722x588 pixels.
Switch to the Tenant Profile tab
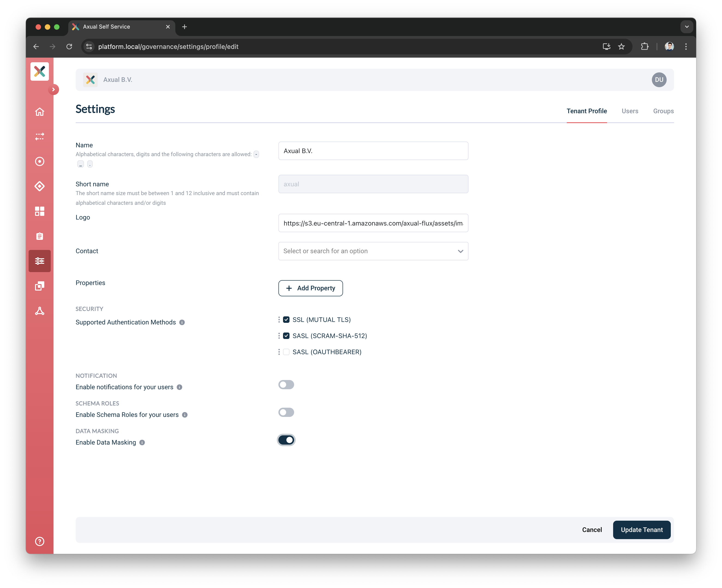click(x=586, y=111)
